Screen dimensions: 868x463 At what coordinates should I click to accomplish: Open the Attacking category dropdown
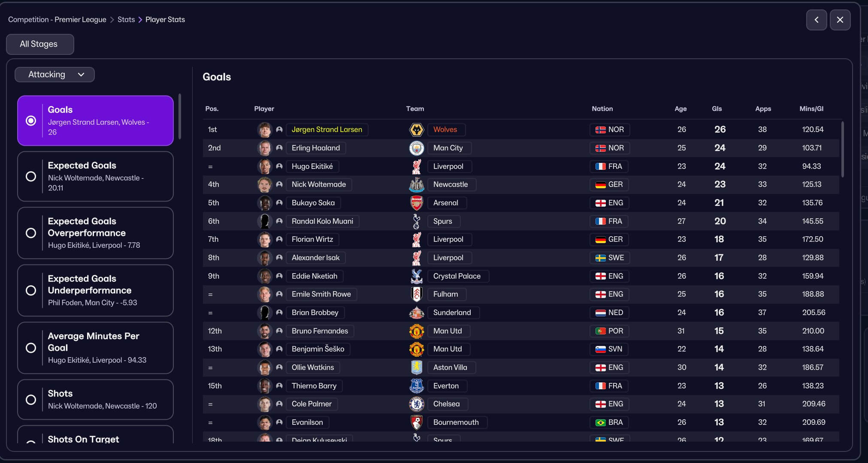pos(54,75)
